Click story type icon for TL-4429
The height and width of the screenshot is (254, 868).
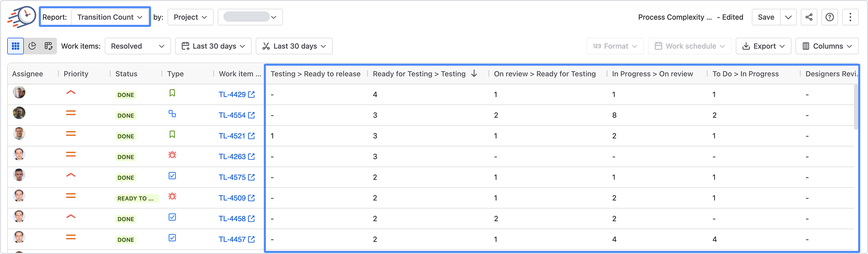tap(172, 93)
